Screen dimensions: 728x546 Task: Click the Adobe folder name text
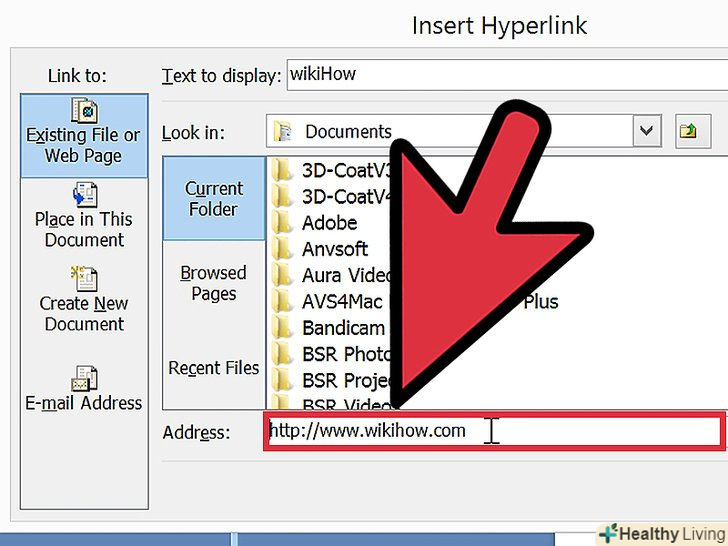(x=330, y=223)
